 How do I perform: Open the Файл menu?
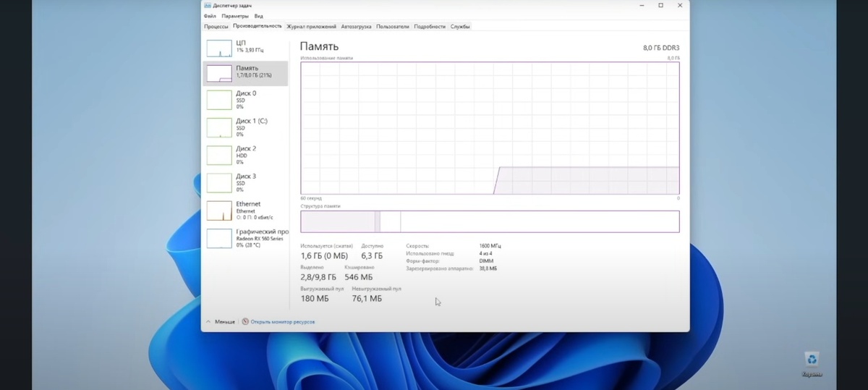[210, 16]
